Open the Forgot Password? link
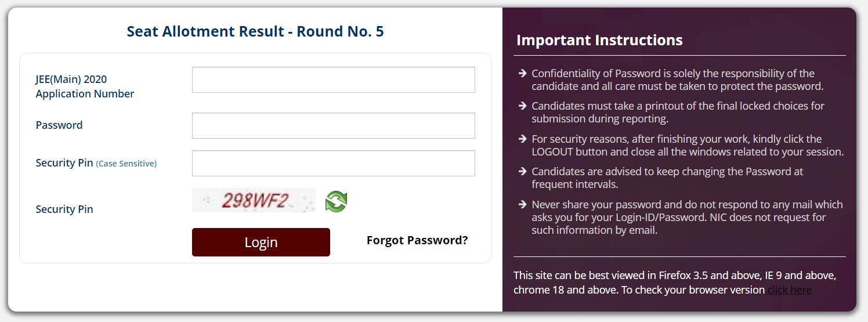The height and width of the screenshot is (322, 868). pos(417,240)
